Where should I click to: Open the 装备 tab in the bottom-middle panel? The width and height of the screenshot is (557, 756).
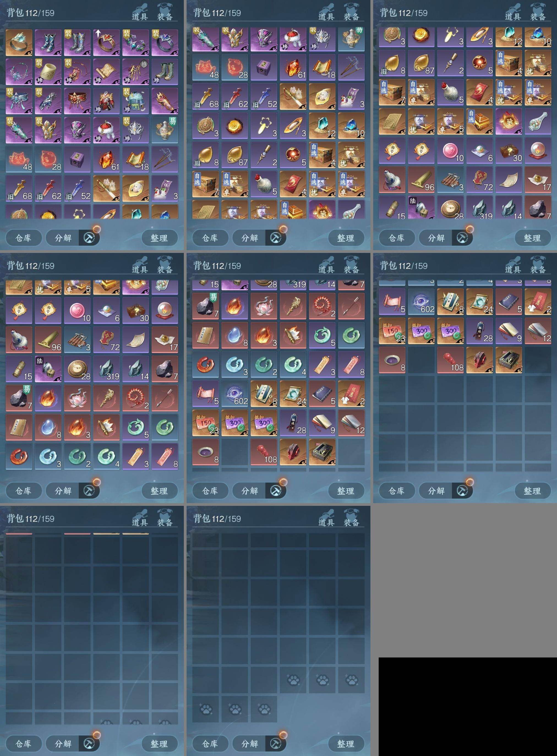(352, 518)
